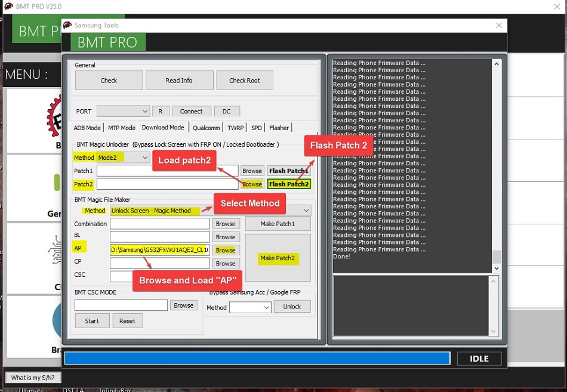567x392 pixels.
Task: Click the Check button in General
Action: coord(109,81)
